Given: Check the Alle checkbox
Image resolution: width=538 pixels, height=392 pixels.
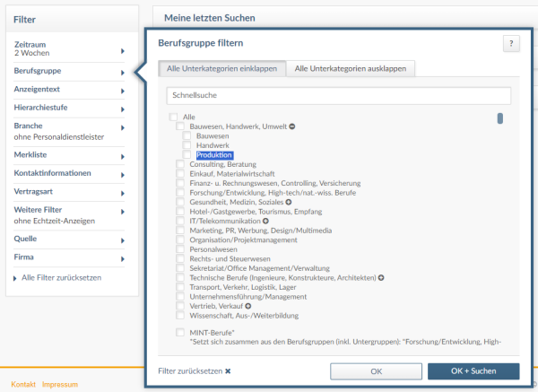Looking at the screenshot, I should tap(173, 117).
